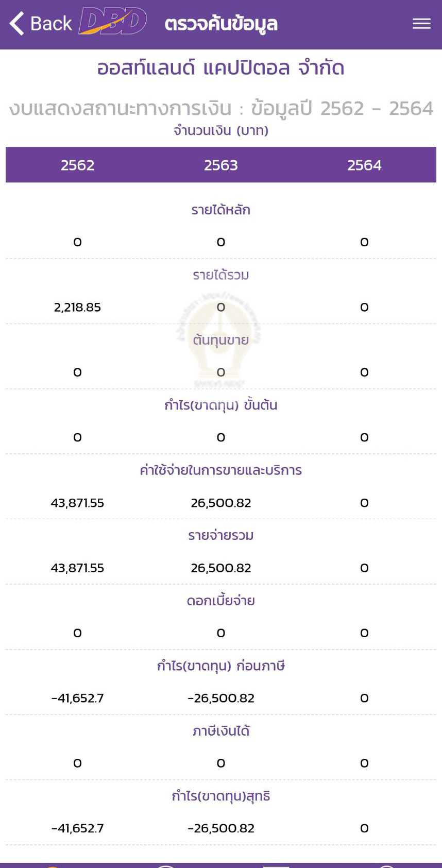This screenshot has width=442, height=868.
Task: Tap the back arrow chevron
Action: pyautogui.click(x=17, y=24)
